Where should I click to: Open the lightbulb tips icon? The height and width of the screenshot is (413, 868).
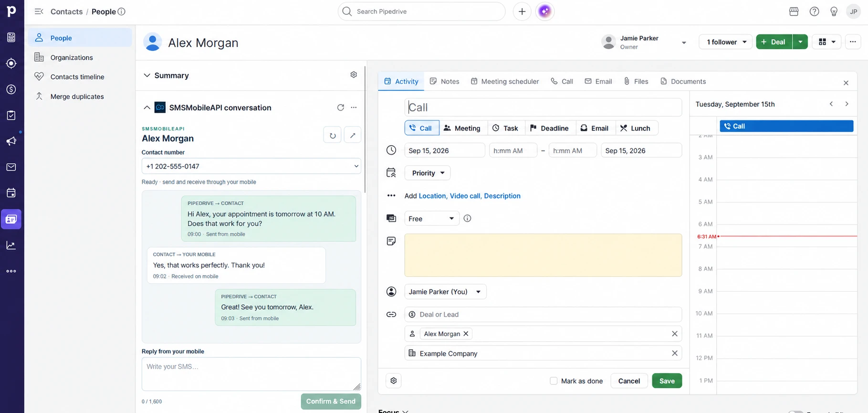point(834,11)
